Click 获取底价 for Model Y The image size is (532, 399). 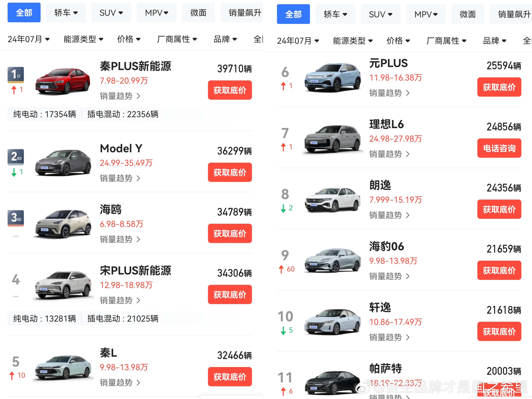point(230,172)
